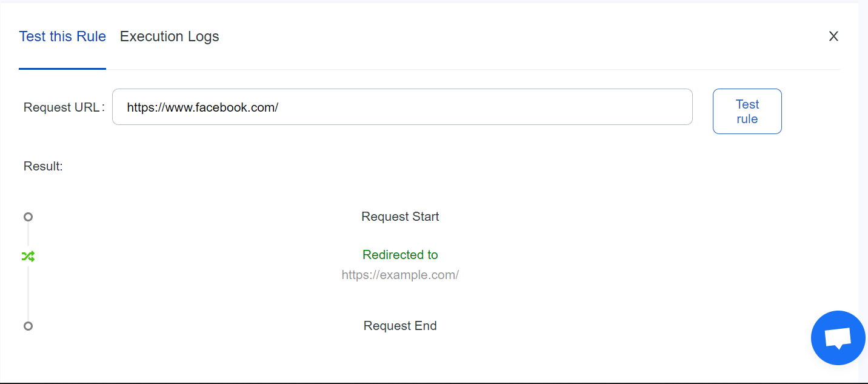Viewport: 868px width, 384px height.
Task: Select the crossed-arrows icon on the timeline
Action: [x=28, y=257]
